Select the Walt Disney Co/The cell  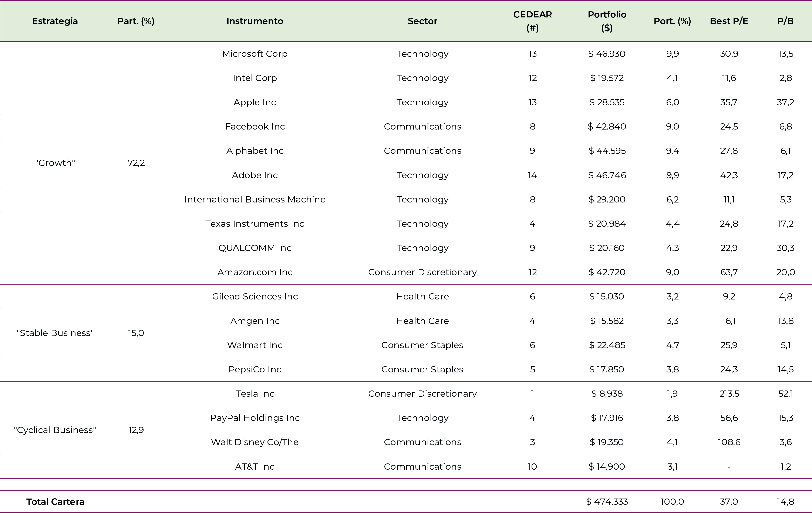click(255, 442)
